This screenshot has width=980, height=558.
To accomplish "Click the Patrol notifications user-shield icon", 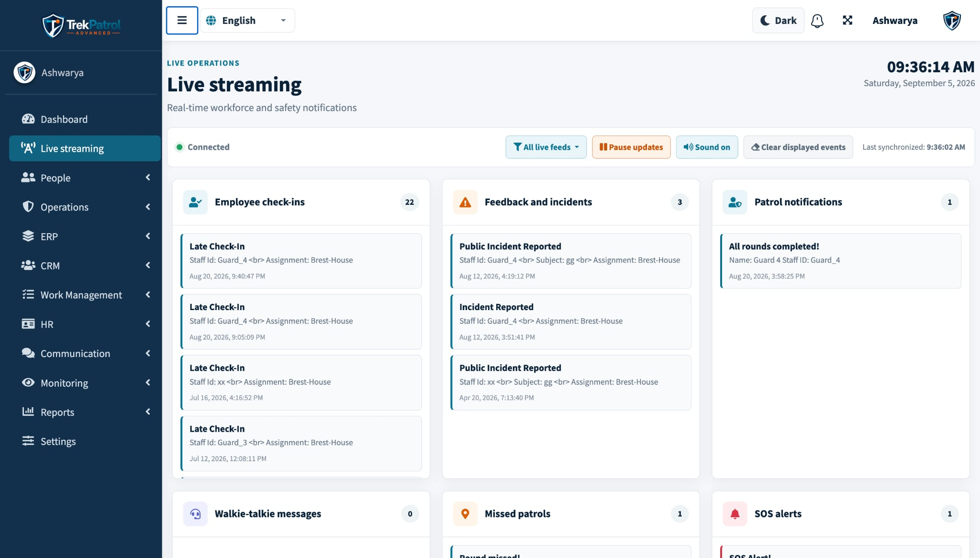I will pos(735,202).
